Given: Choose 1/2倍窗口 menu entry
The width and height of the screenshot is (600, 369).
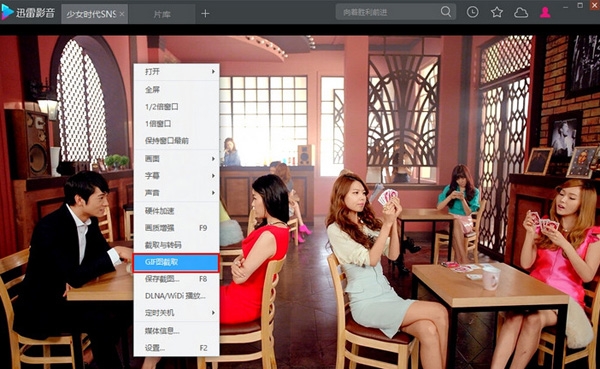Looking at the screenshot, I should [x=176, y=107].
